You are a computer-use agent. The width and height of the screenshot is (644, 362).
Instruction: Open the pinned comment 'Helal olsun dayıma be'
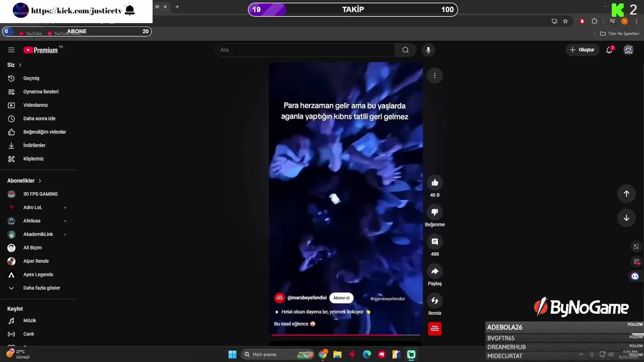point(322,312)
